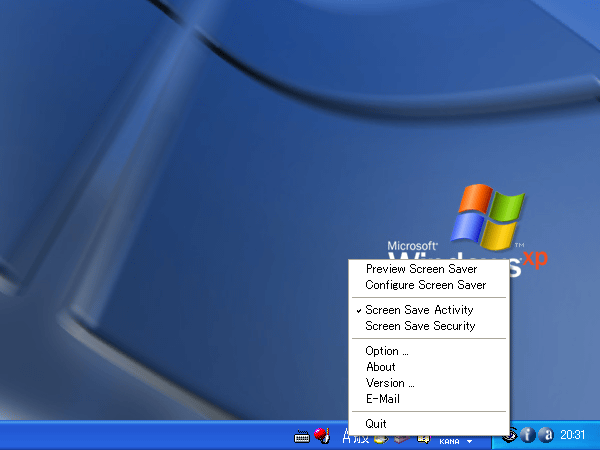
Task: Open the language bar options dropdown arrow
Action: 469,441
